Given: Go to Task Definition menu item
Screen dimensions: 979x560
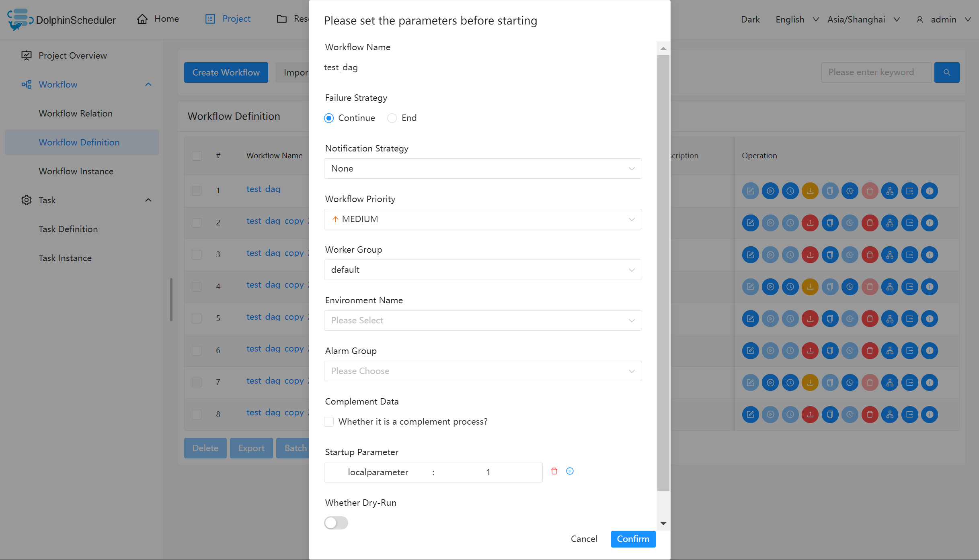Looking at the screenshot, I should tap(68, 229).
